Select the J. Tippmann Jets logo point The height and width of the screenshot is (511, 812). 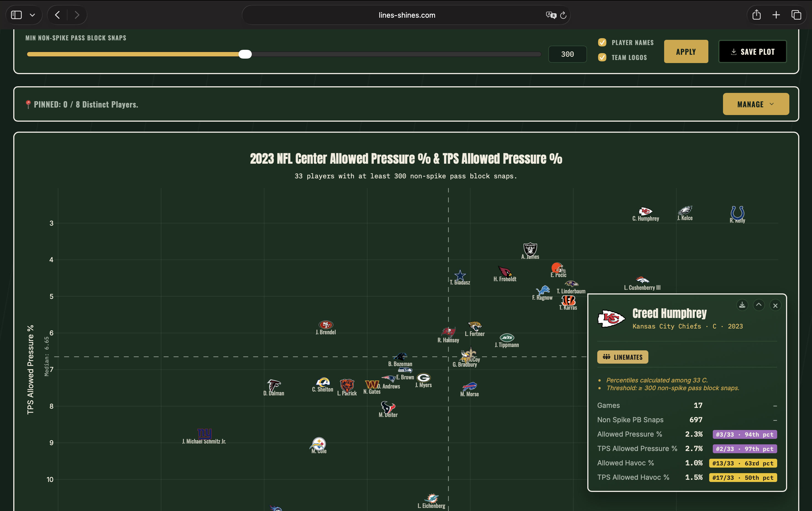507,337
